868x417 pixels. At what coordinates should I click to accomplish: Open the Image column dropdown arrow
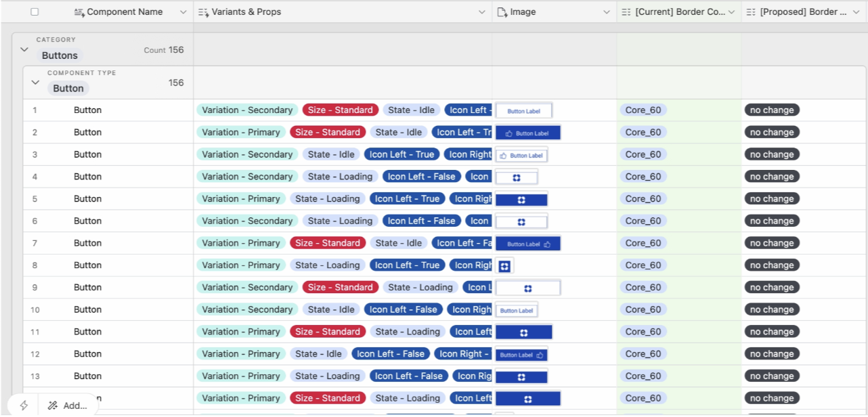point(607,12)
